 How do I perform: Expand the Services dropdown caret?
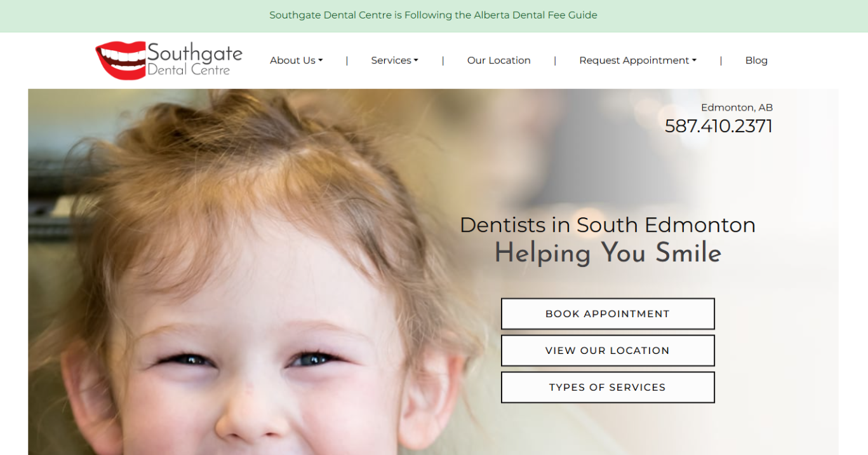(416, 60)
